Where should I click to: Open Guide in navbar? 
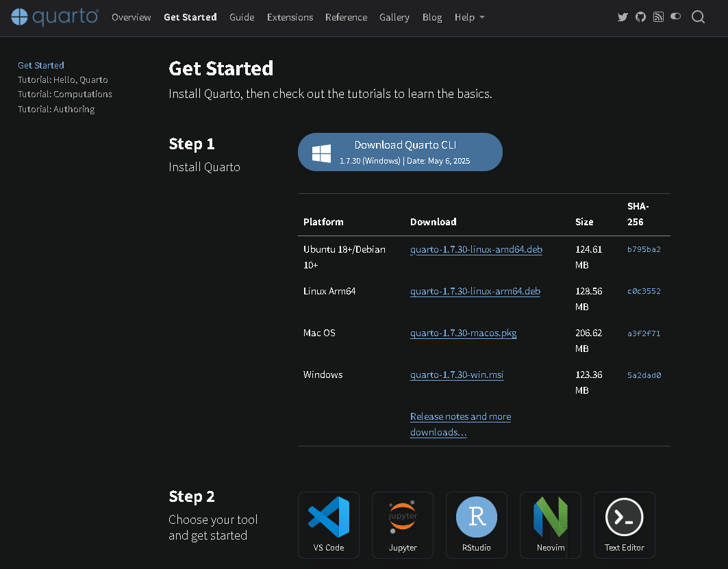(x=242, y=17)
